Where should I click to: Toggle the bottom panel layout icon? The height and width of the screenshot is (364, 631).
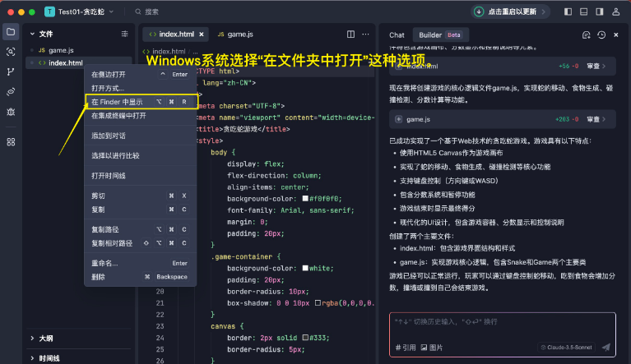[583, 12]
